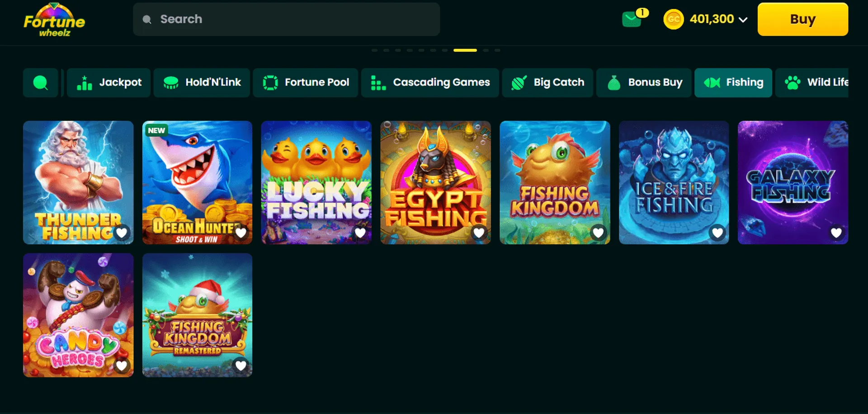Screen dimensions: 868x414
Task: Select the Bonus Buy category tab
Action: point(644,82)
